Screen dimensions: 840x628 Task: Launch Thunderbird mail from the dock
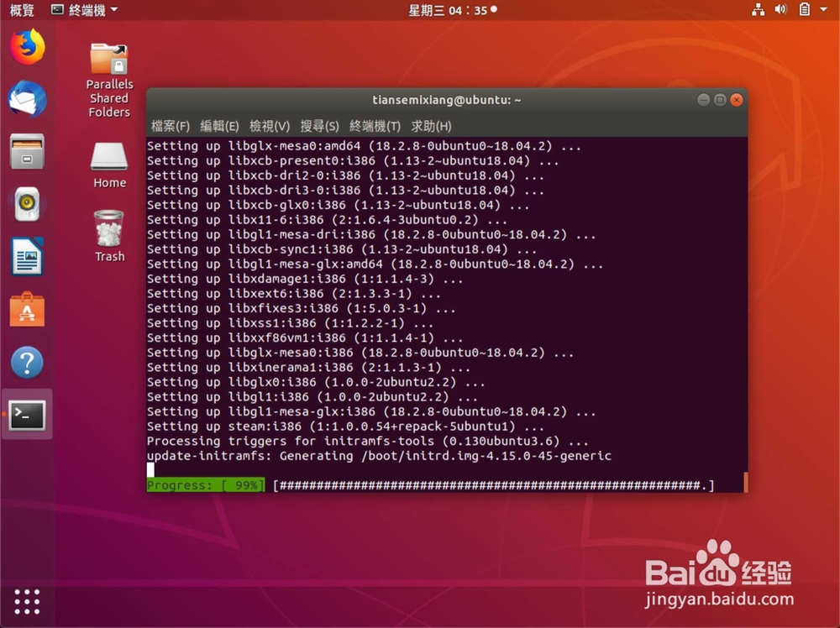27,99
